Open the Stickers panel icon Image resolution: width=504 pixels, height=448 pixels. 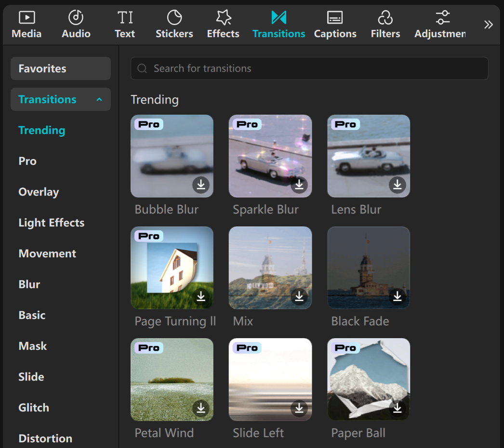point(174,17)
